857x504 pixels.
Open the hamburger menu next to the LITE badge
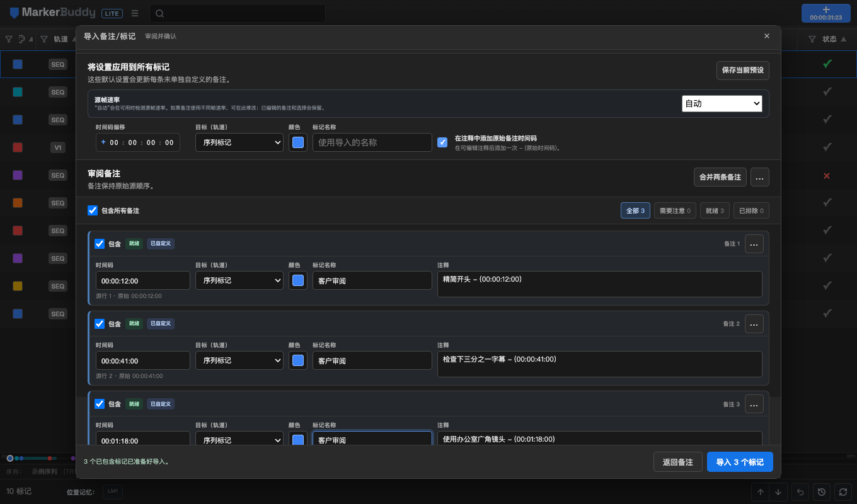pyautogui.click(x=135, y=13)
